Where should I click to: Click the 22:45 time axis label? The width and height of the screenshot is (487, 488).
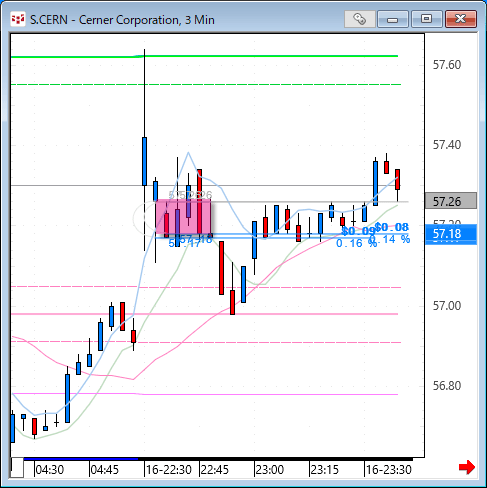coord(215,470)
